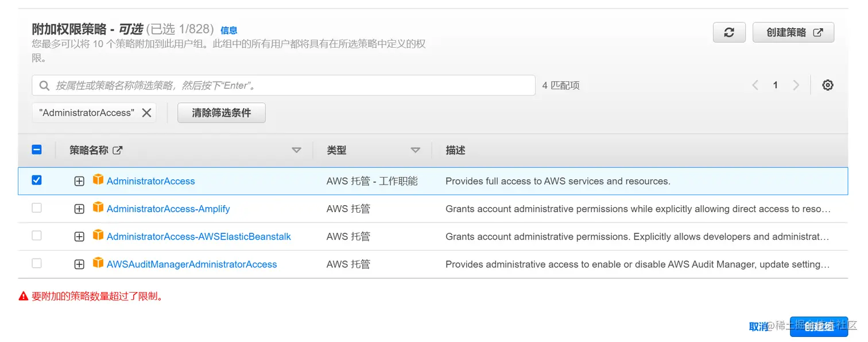Click the 要附加的策略数量超过了限制 error message
The image size is (868, 342).
tap(98, 297)
